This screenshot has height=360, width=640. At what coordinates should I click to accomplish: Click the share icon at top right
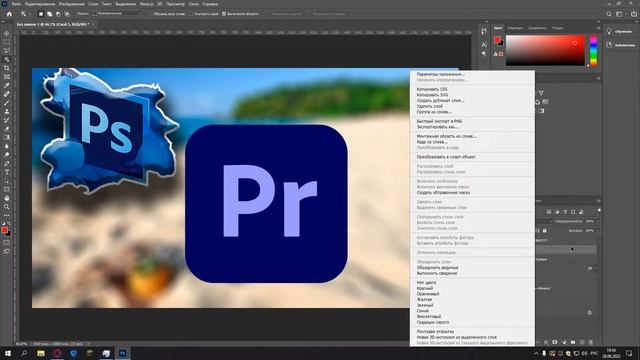pyautogui.click(x=634, y=14)
